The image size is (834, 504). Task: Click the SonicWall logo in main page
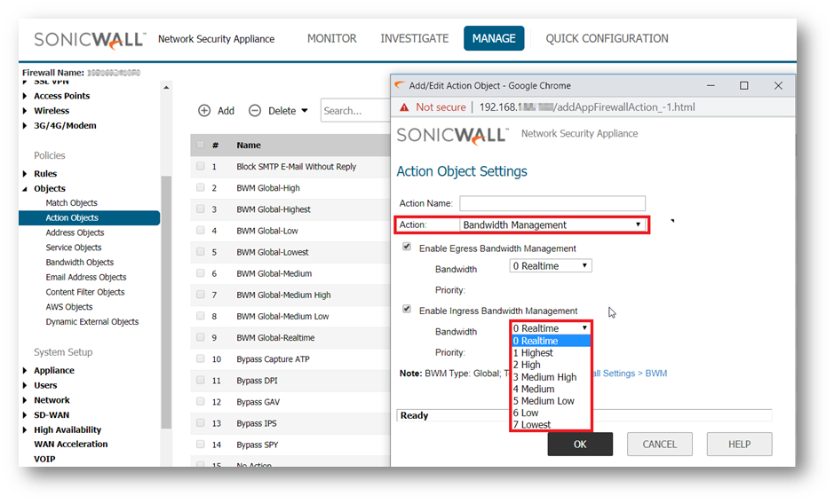(x=90, y=40)
